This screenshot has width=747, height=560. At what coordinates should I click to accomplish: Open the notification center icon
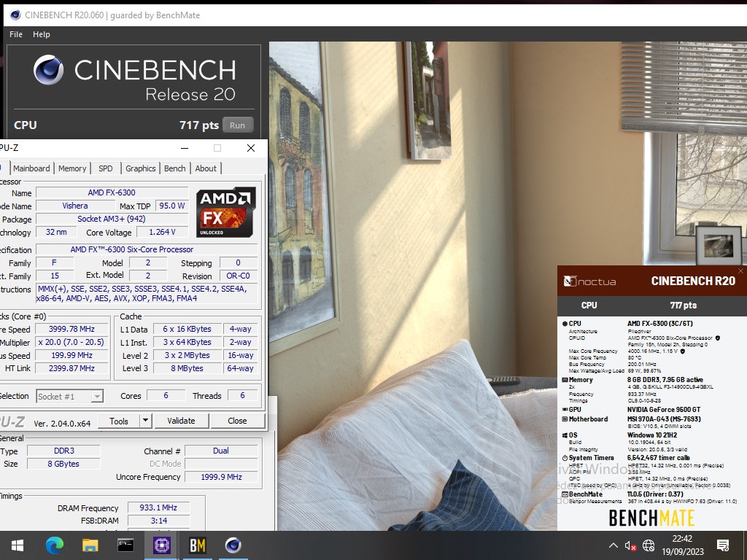pos(723,545)
